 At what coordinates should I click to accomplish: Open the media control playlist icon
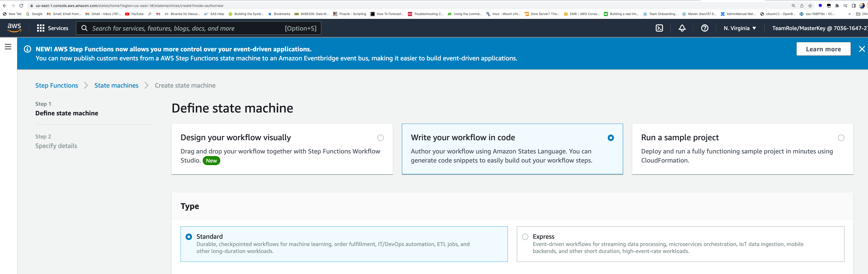point(845,6)
